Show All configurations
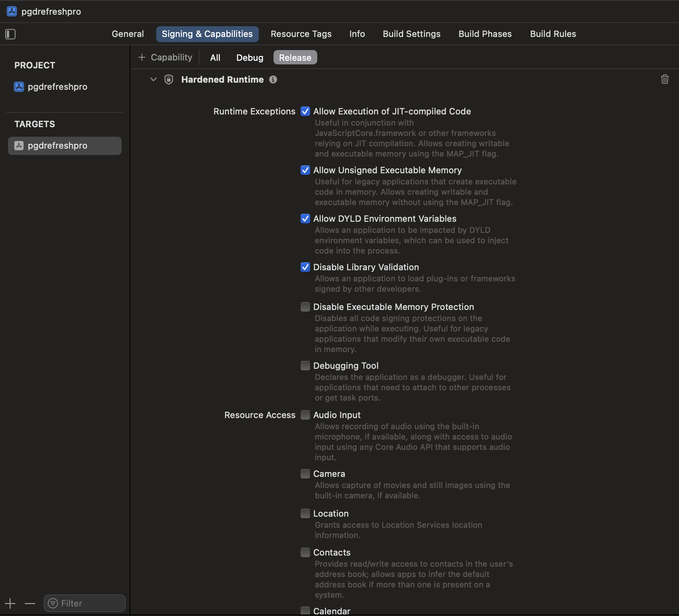 point(215,58)
